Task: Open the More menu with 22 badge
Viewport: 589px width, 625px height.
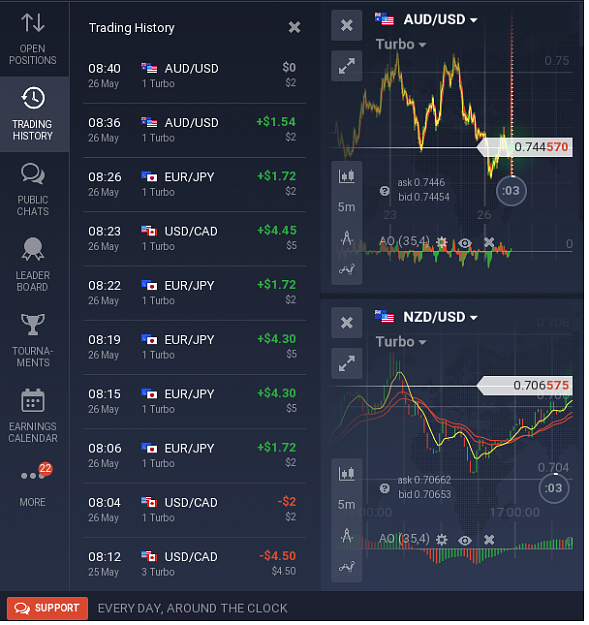Action: 33,485
